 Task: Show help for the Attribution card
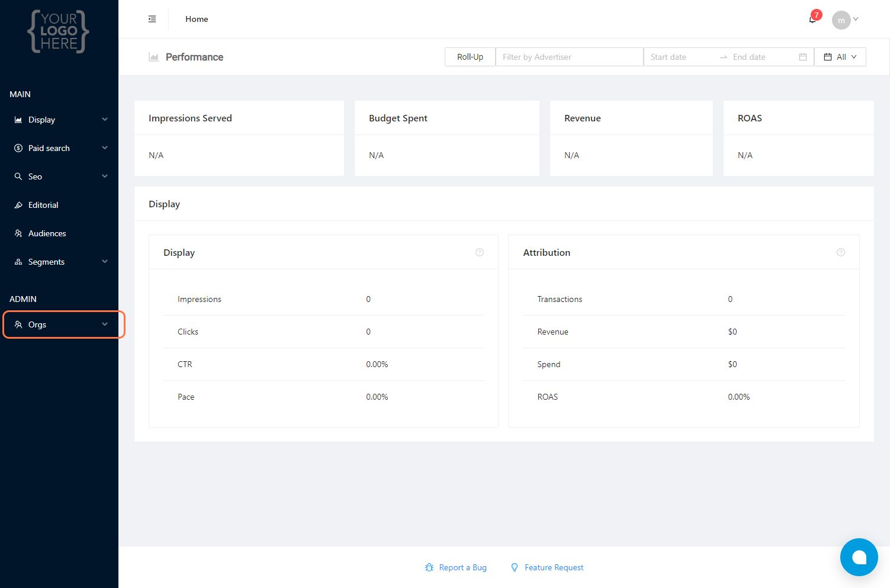click(841, 252)
